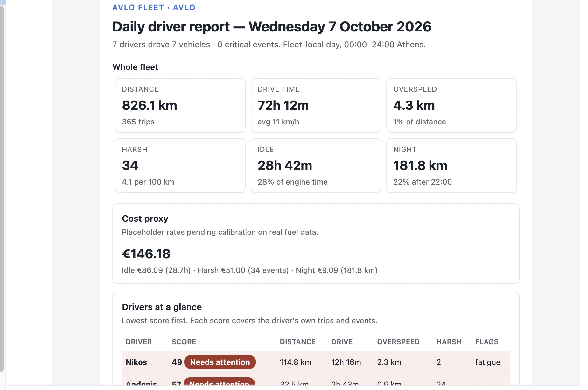588x390 pixels.
Task: Click the vertical scrollbar on the left edge
Action: (x=2, y=188)
